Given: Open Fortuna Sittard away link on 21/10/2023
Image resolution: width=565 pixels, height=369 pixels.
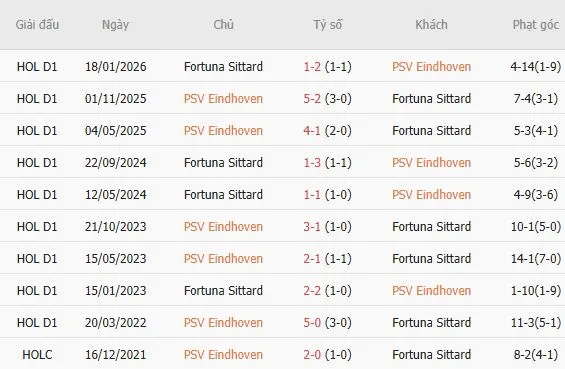Looking at the screenshot, I should [x=431, y=227].
